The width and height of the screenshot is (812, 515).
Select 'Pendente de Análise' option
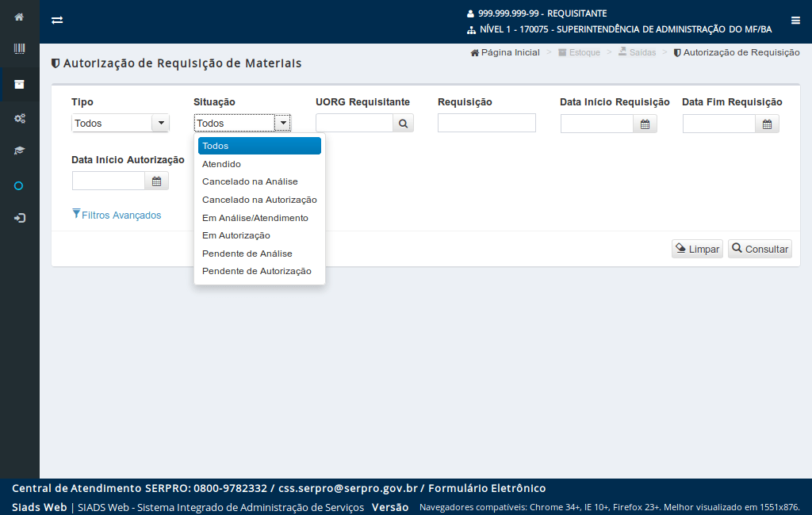[259, 254]
